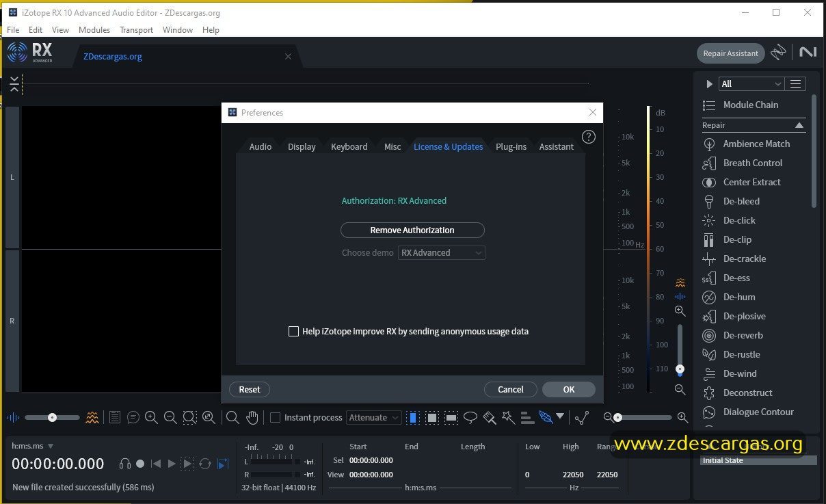Adjust the waveform/spectrogram opacity slider

[53, 417]
